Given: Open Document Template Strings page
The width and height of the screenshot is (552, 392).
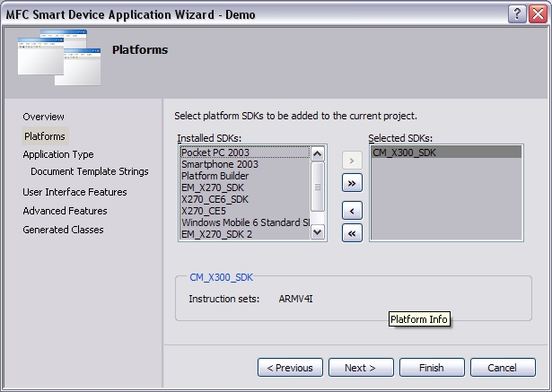Looking at the screenshot, I should (x=90, y=171).
